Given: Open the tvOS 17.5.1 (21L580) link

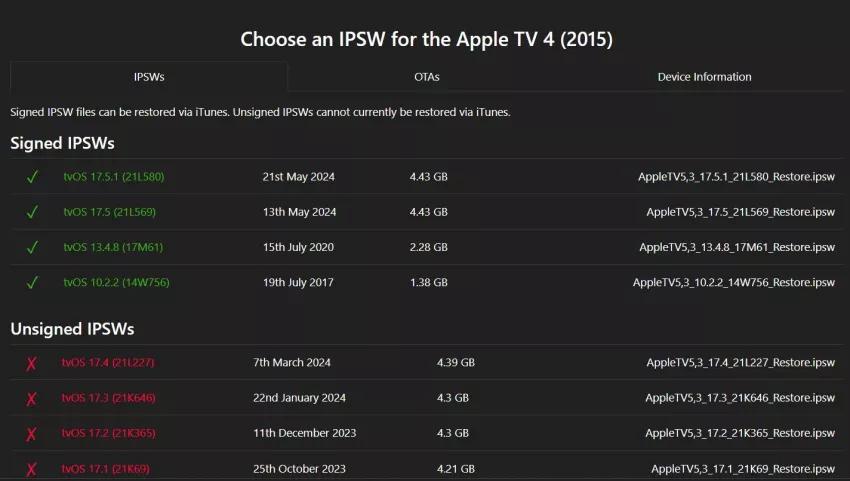Looking at the screenshot, I should [113, 177].
